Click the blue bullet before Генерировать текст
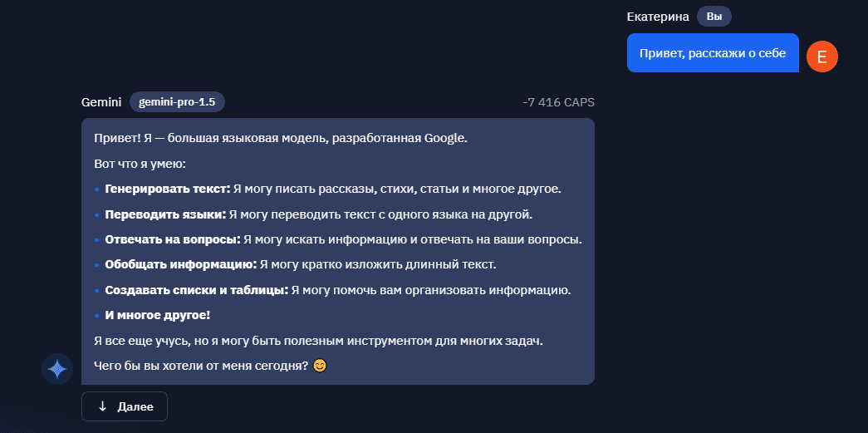This screenshot has height=433, width=868. click(x=97, y=189)
